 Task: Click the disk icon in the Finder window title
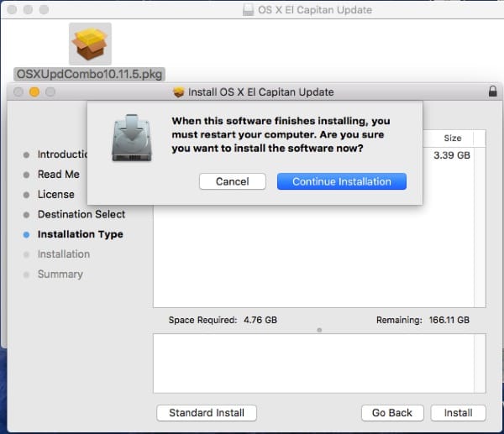[x=248, y=10]
